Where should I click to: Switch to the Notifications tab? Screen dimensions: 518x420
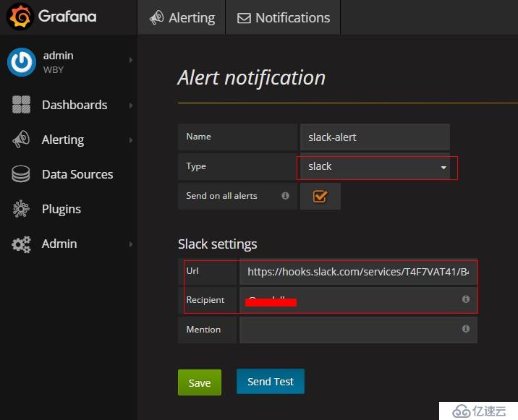tap(283, 17)
